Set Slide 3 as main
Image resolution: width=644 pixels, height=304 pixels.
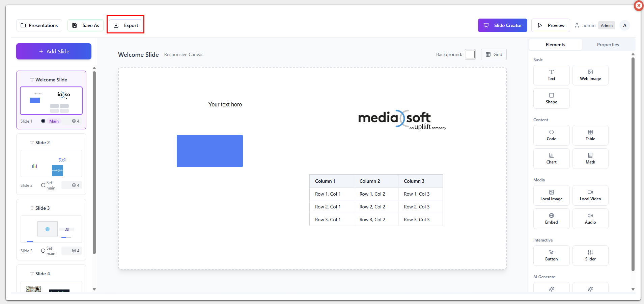tap(43, 251)
